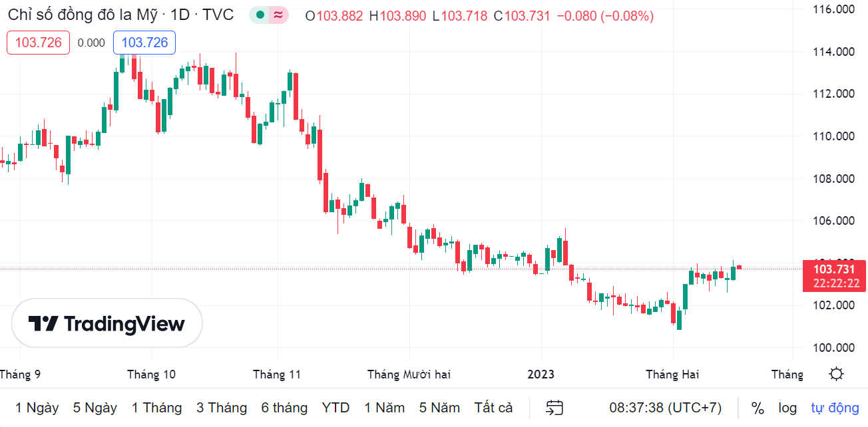The image size is (868, 427).
Task: Select the "5 Ngày" range
Action: [x=95, y=408]
